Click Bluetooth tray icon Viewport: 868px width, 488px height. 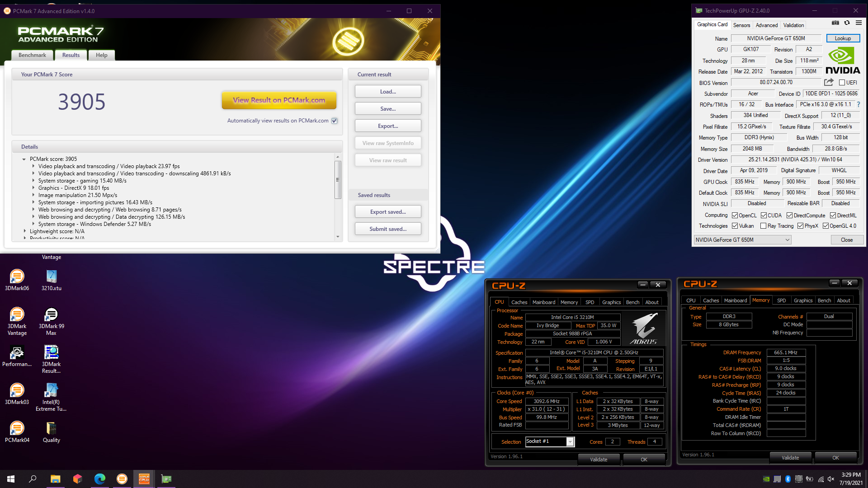click(788, 479)
